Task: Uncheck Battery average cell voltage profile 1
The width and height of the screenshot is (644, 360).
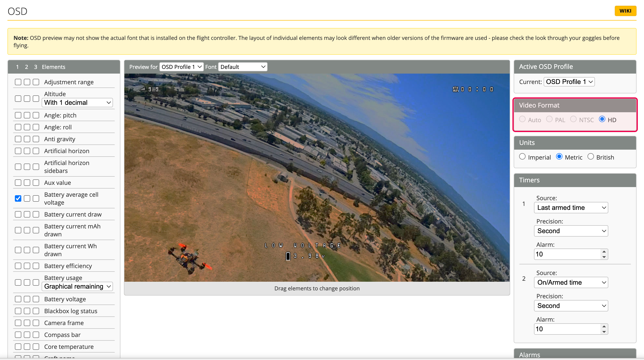Action: [x=18, y=198]
